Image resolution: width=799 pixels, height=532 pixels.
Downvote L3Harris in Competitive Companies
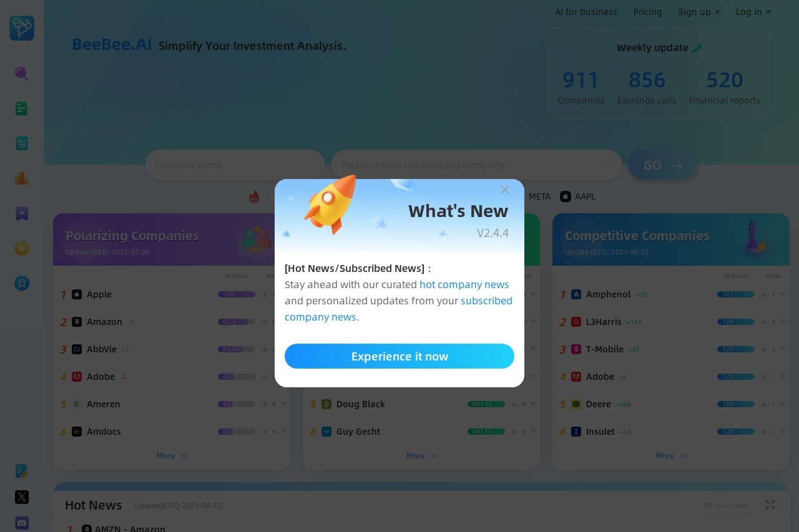point(783,322)
